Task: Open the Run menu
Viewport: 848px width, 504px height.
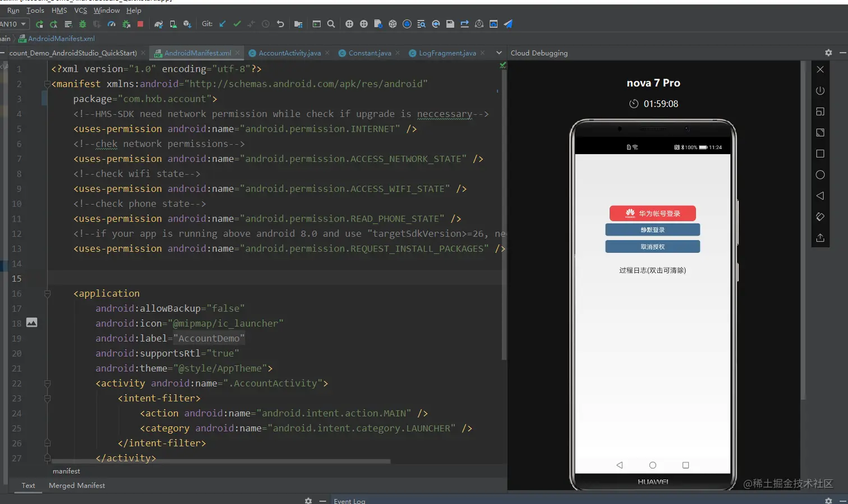Action: [13, 10]
